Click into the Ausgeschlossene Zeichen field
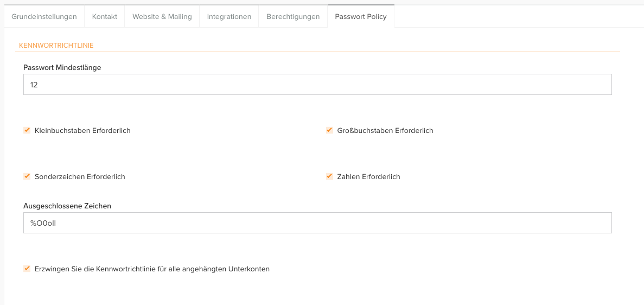 coord(317,223)
